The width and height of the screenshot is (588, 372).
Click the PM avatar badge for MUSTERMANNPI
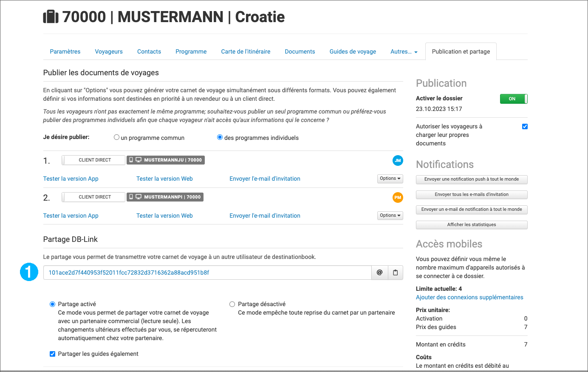(x=399, y=197)
